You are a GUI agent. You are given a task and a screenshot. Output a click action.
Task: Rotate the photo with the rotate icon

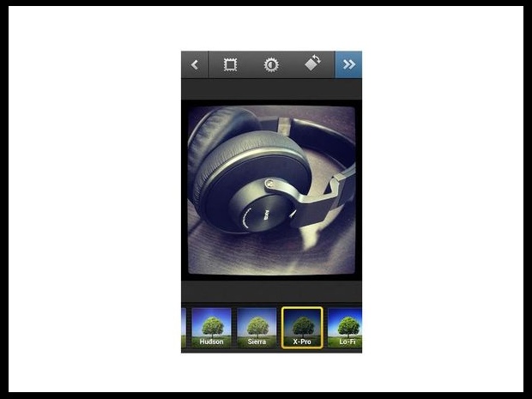point(312,64)
